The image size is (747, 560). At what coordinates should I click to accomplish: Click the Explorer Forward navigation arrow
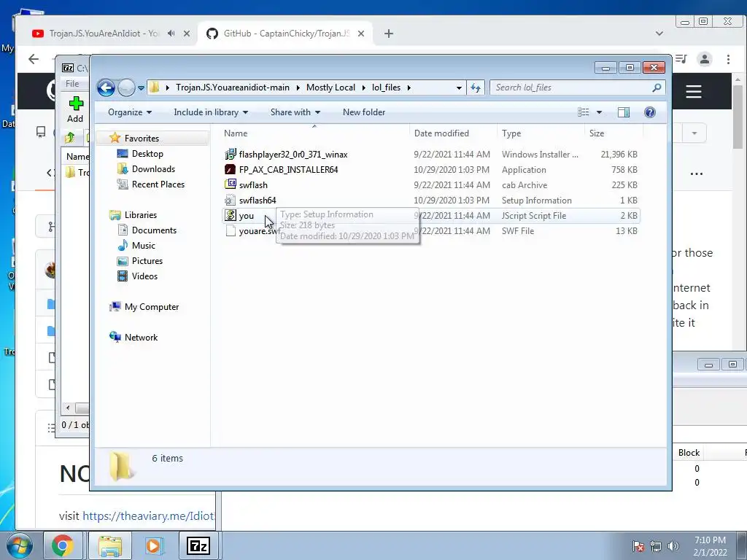(126, 87)
